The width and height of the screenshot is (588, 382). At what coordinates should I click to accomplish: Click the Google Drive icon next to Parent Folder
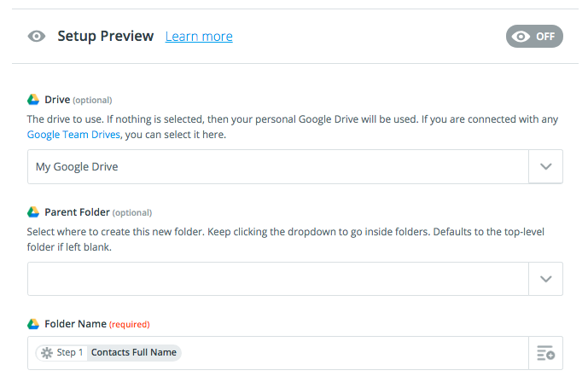(x=33, y=212)
